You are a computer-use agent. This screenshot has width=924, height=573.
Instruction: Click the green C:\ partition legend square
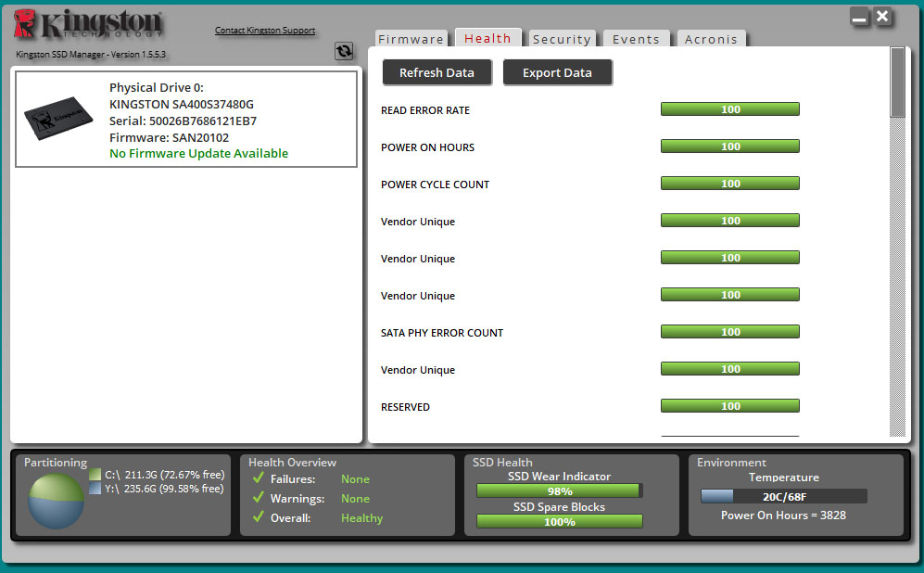[x=95, y=475]
